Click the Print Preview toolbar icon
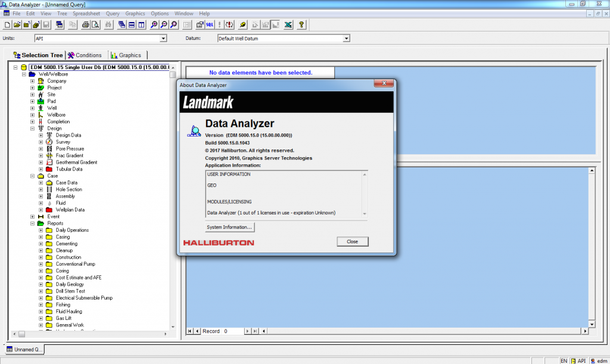The height and width of the screenshot is (364, 610). coord(95,25)
